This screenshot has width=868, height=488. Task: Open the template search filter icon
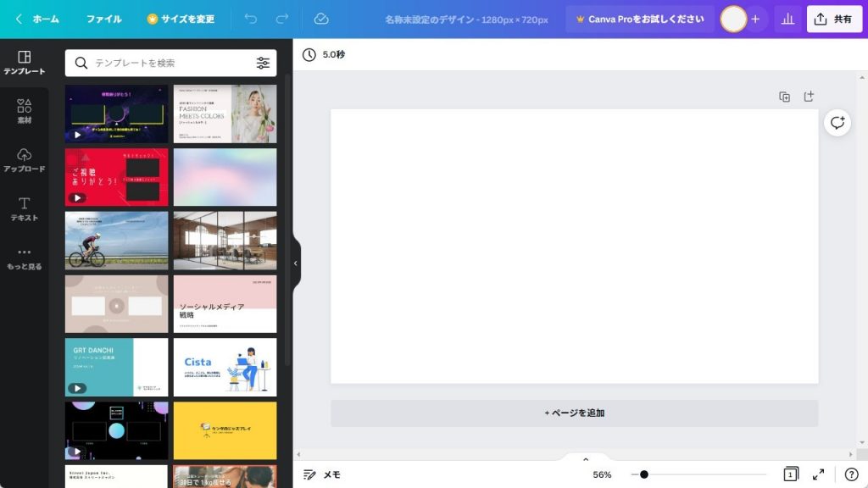pos(263,63)
